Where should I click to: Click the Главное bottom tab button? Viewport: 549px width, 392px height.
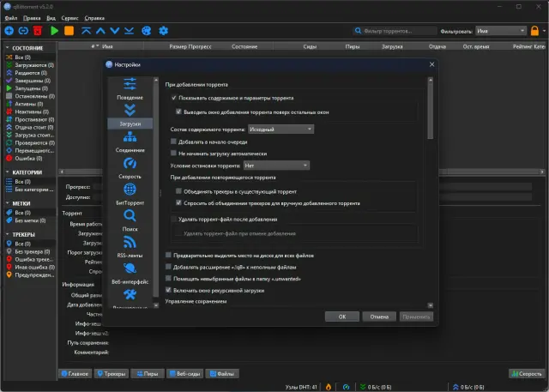pyautogui.click(x=75, y=374)
